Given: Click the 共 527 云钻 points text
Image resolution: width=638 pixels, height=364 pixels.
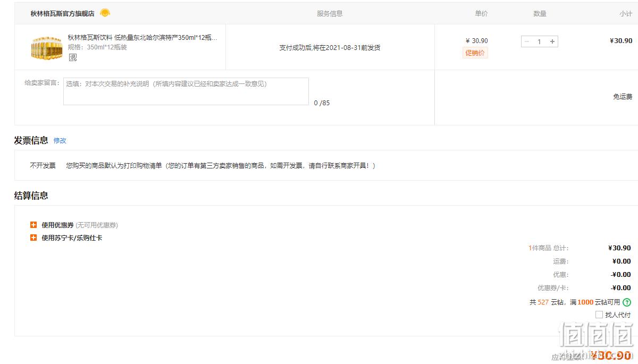Looking at the screenshot, I should (x=546, y=302).
